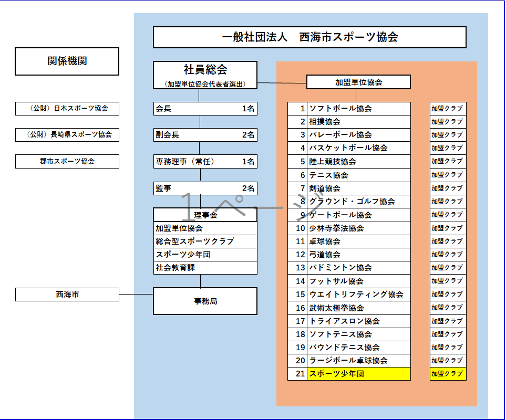Screen dimensions: 506x420
Task: Click the 副会長 2名 row
Action: 205,135
